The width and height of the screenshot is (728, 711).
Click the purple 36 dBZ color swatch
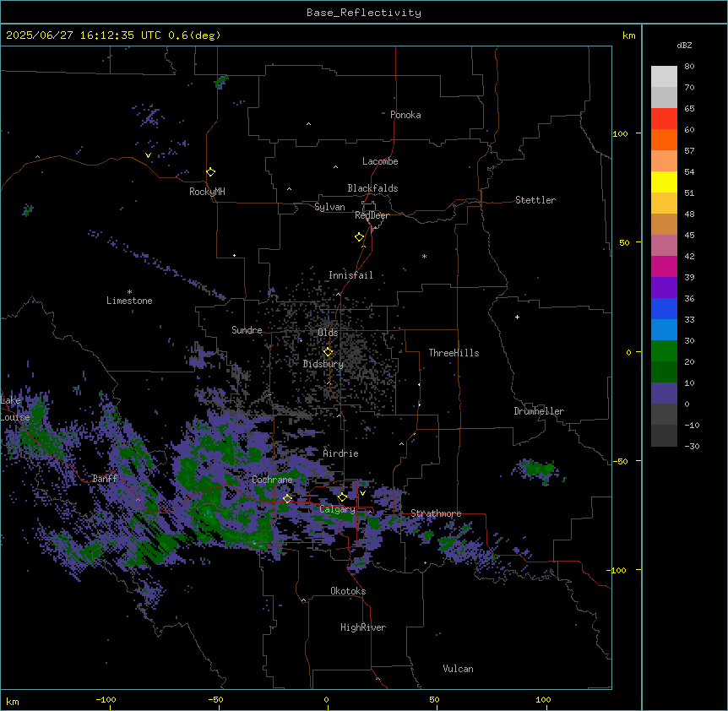click(x=664, y=288)
